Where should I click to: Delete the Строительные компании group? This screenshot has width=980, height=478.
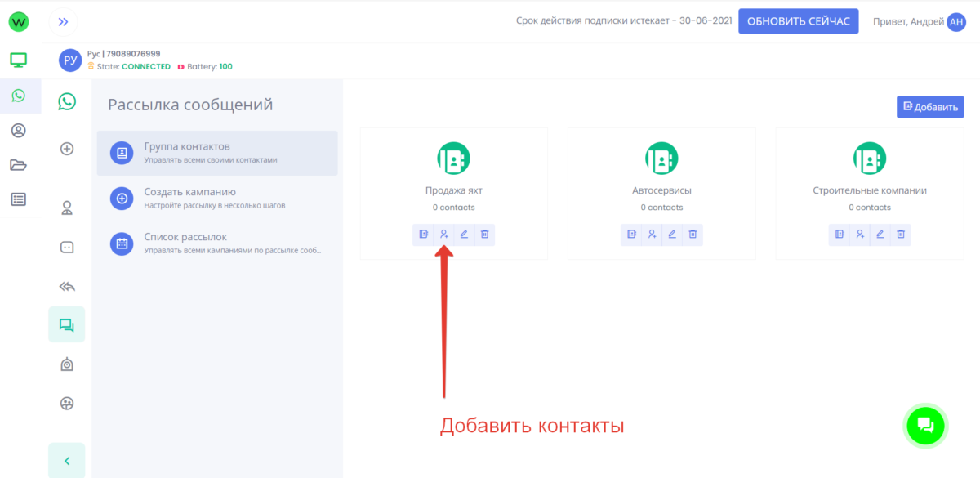point(901,235)
